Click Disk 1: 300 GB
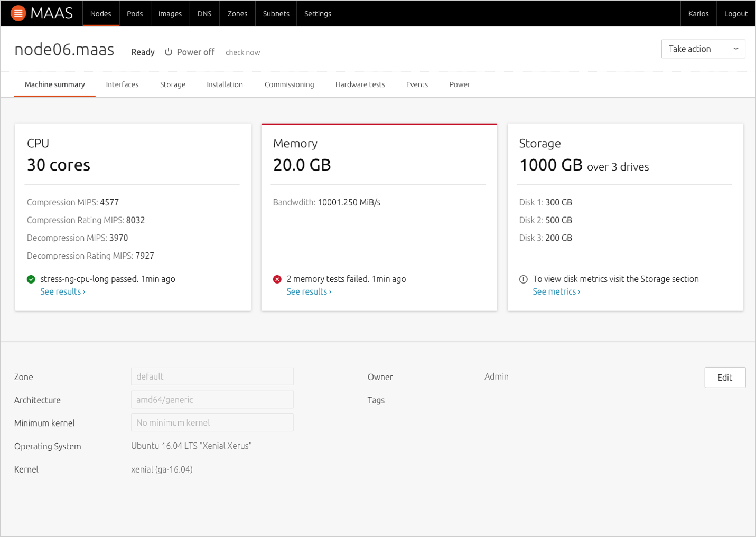Screen dimensions: 756x537 (x=546, y=202)
